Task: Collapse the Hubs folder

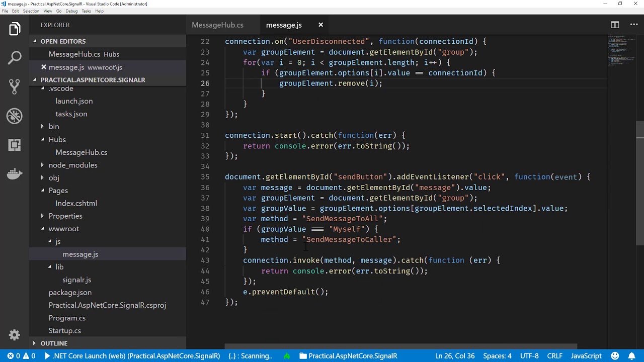Action: pyautogui.click(x=57, y=139)
